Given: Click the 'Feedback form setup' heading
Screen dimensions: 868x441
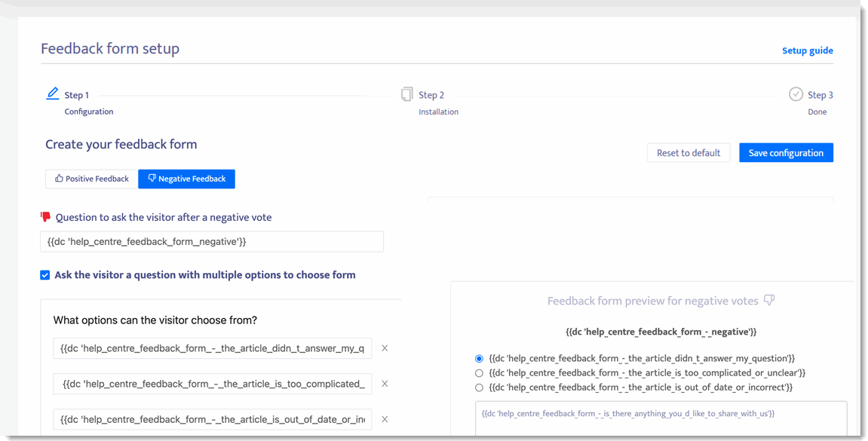Looking at the screenshot, I should point(110,49).
